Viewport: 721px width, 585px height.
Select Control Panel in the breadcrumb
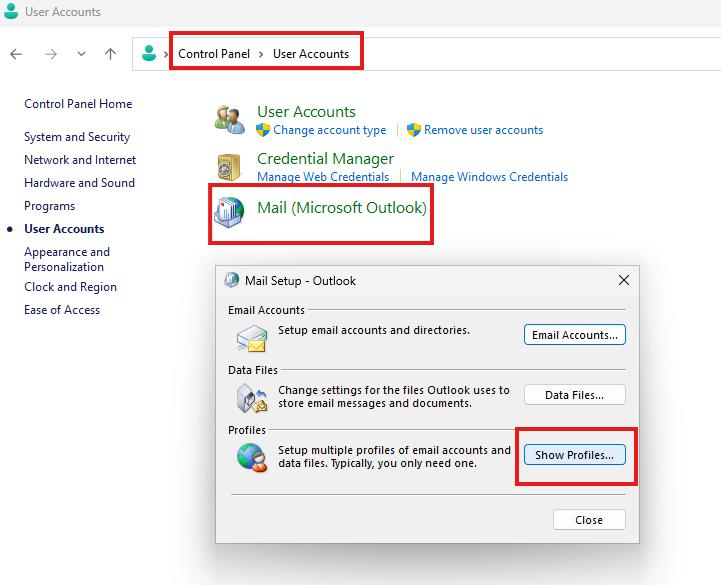coord(214,54)
